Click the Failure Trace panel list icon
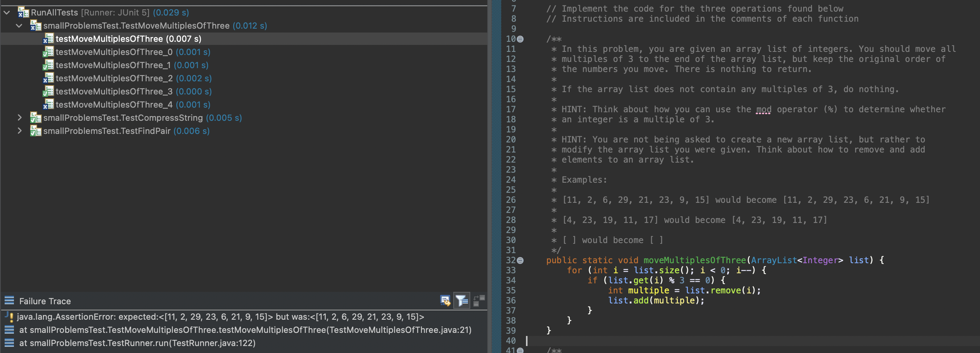980x353 pixels. pyautogui.click(x=9, y=300)
